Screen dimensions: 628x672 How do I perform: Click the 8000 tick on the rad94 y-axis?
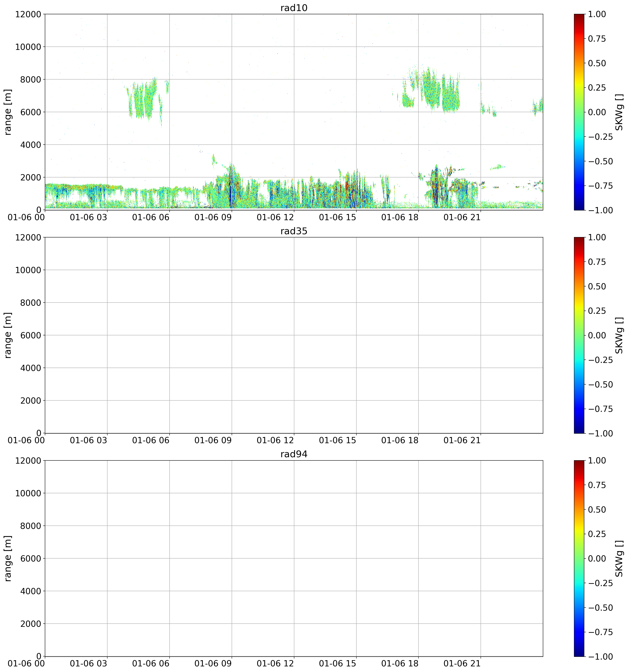[x=30, y=526]
